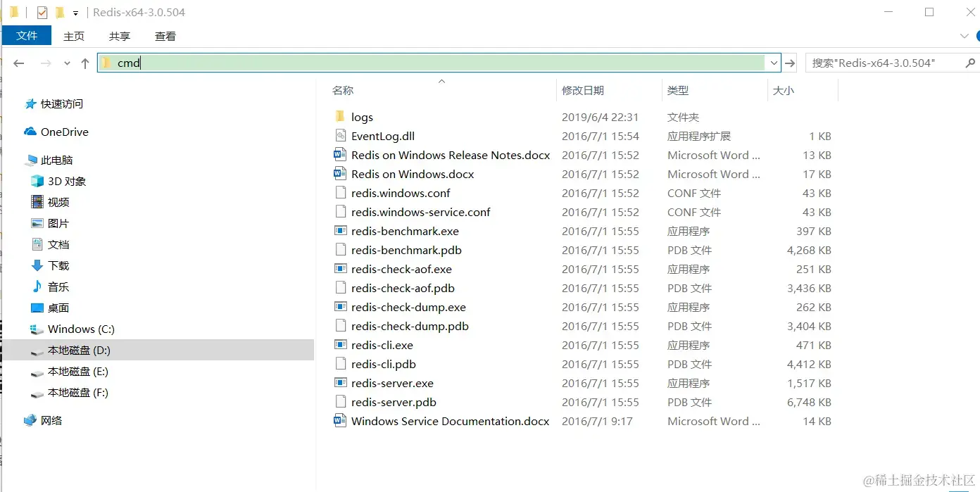Click the 2019/6/4 22:31 date of logs
980x492 pixels.
(600, 117)
